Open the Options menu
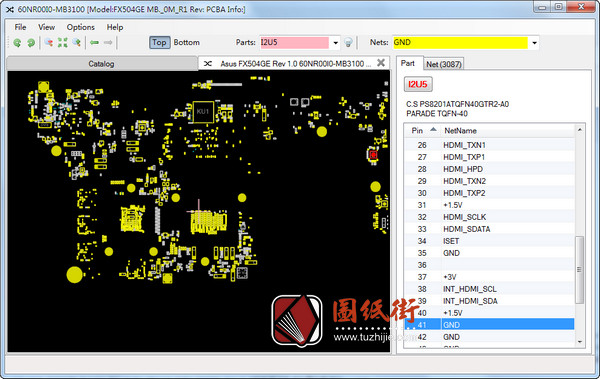Screen dimensions: 600x379 point(80,27)
